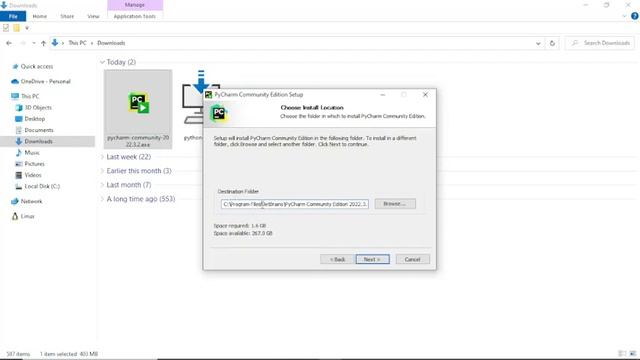Collapse the Explorer ribbon chevron
The width and height of the screenshot is (640, 360).
624,16
